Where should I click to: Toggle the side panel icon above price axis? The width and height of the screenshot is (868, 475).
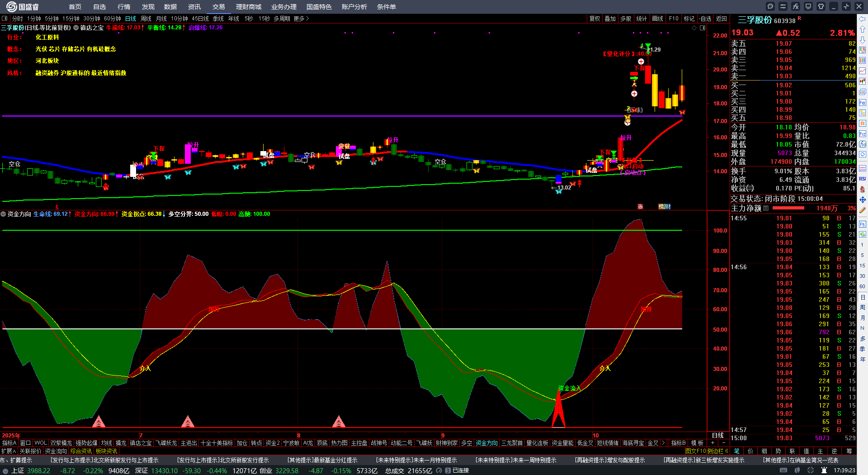(703, 28)
